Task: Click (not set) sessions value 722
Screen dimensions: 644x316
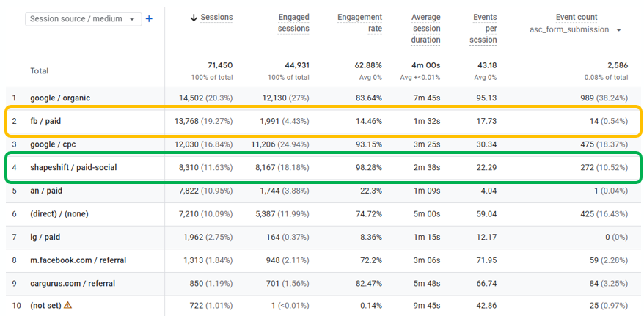Action: (197, 305)
